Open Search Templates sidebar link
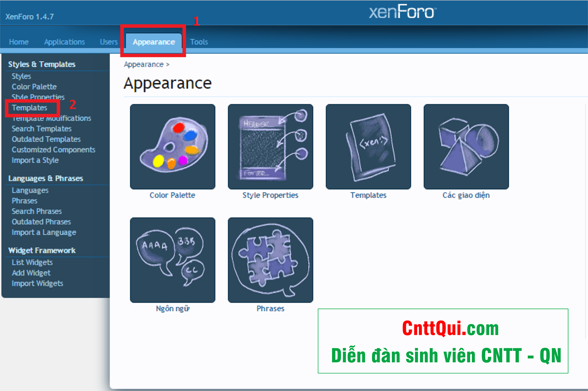Image resolution: width=588 pixels, height=391 pixels. tap(42, 129)
